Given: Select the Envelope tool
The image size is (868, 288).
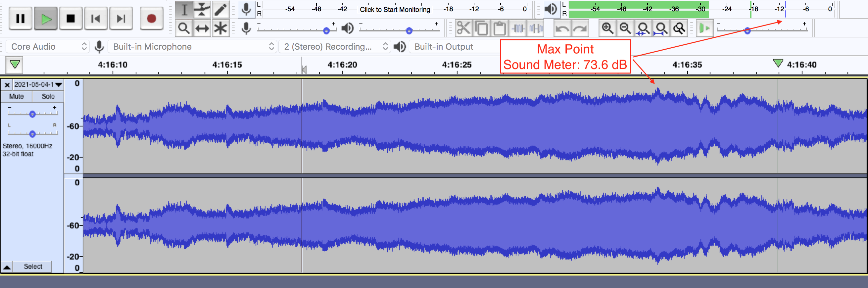Looking at the screenshot, I should click(x=202, y=9).
